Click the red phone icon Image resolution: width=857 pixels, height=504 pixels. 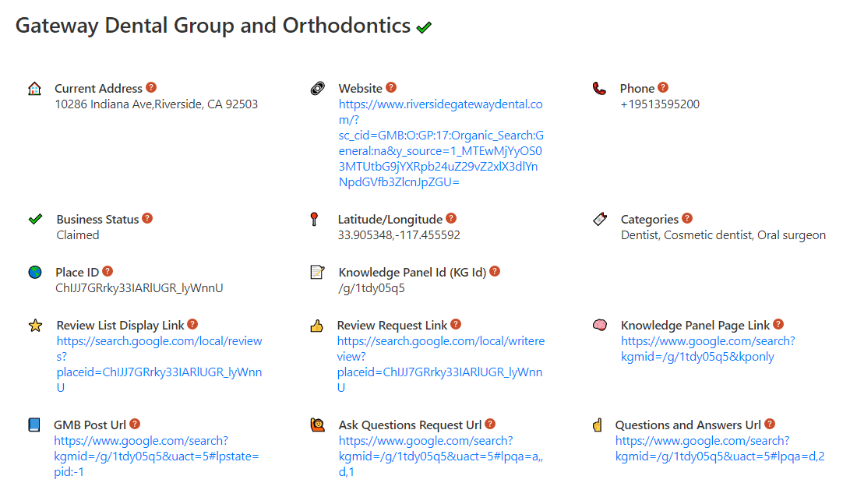(x=599, y=89)
